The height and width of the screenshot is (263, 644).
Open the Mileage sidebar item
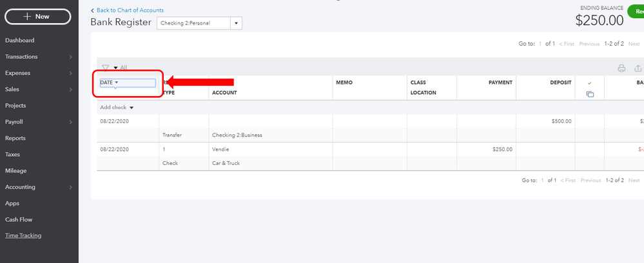[15, 171]
